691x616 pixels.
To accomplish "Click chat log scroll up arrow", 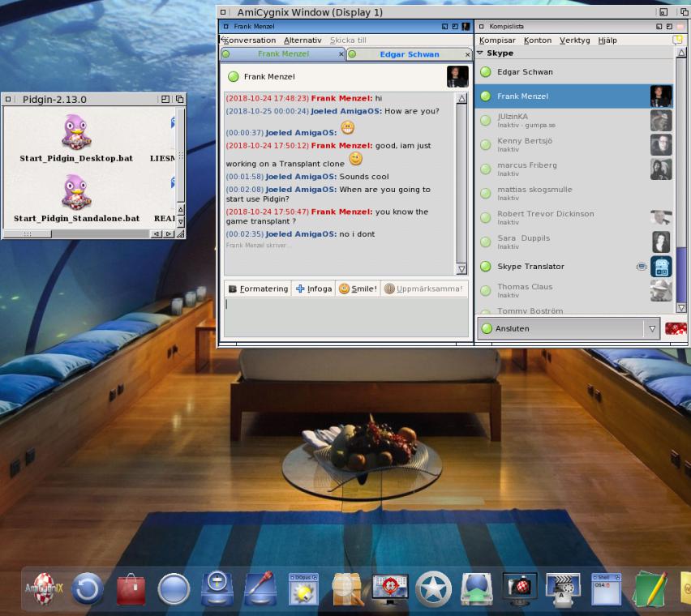I will 461,98.
